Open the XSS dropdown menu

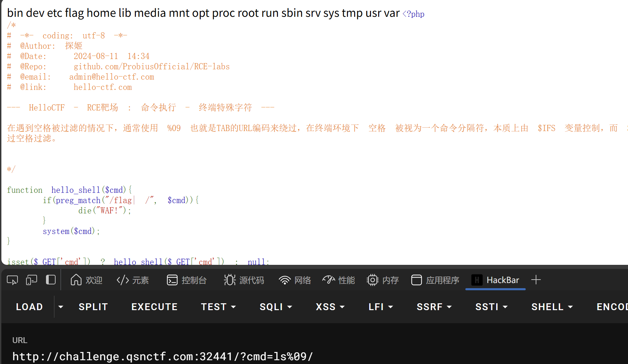[x=330, y=307]
